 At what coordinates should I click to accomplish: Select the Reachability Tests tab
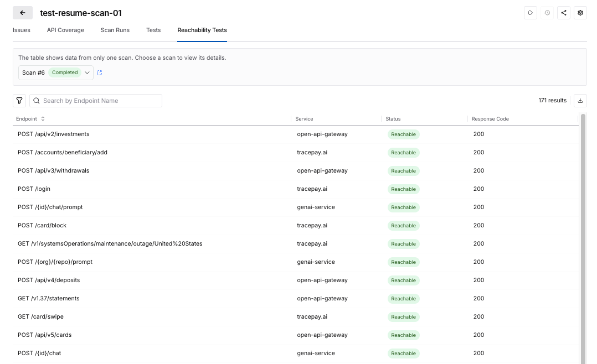202,30
